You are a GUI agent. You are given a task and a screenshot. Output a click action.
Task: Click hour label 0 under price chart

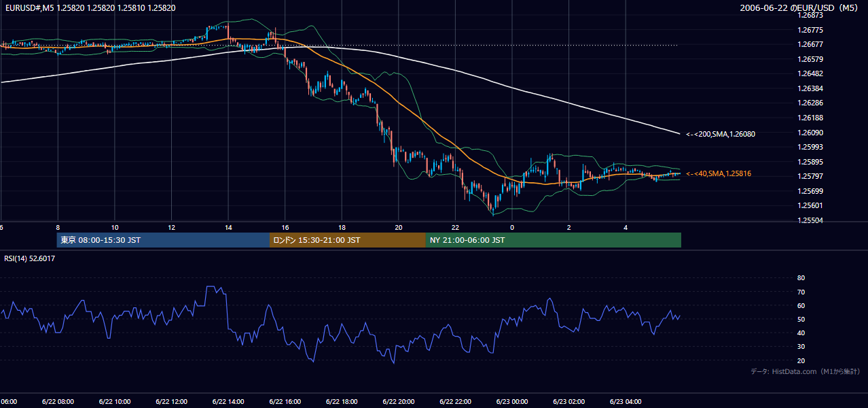point(512,227)
